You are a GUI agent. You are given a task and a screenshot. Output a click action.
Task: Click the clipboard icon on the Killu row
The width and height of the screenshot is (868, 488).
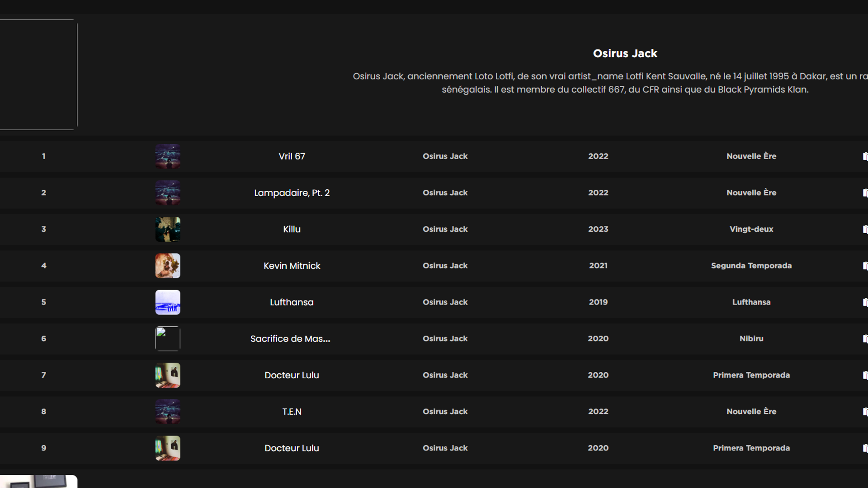865,229
